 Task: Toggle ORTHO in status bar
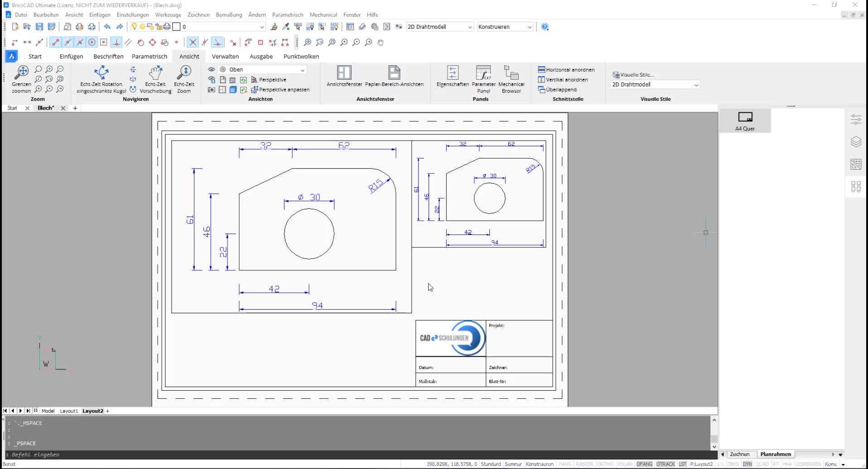point(605,464)
